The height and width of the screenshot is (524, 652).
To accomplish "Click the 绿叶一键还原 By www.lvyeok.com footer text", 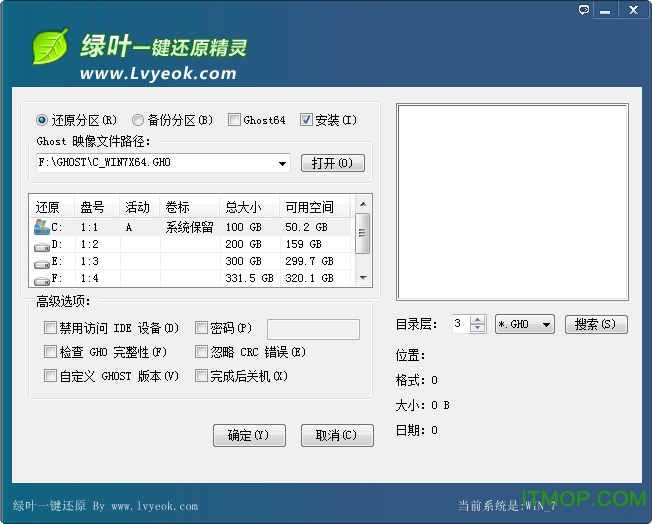I will tap(105, 506).
